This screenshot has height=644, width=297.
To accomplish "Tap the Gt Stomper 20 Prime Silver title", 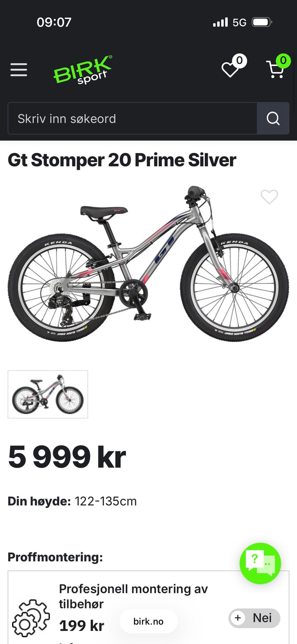I will [x=122, y=160].
